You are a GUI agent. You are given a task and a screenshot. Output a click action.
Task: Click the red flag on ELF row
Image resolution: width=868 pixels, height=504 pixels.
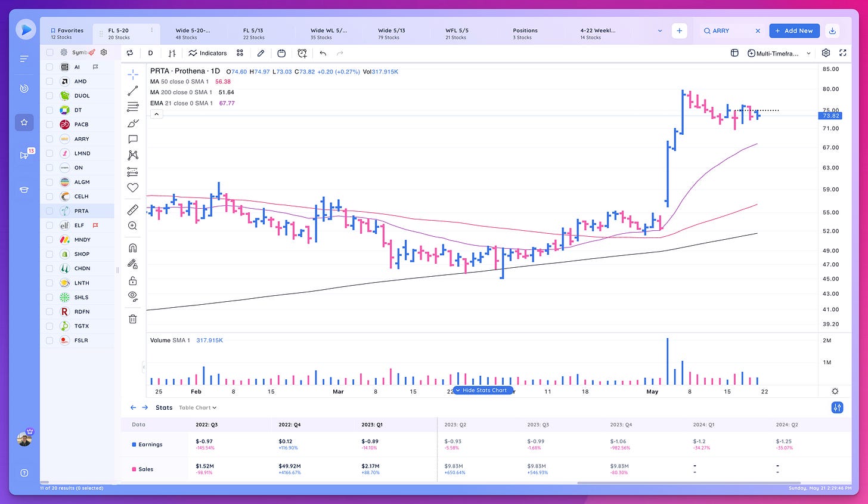[95, 225]
